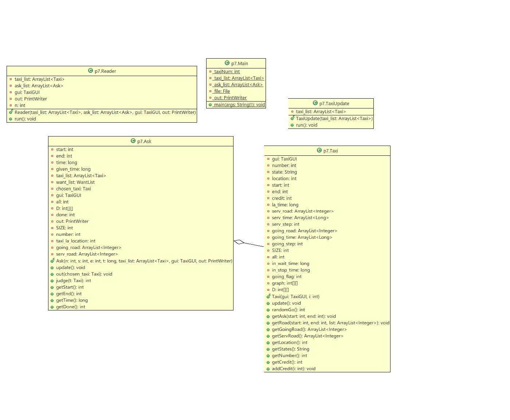Click the private field icon for Reader n: int

click(x=11, y=106)
